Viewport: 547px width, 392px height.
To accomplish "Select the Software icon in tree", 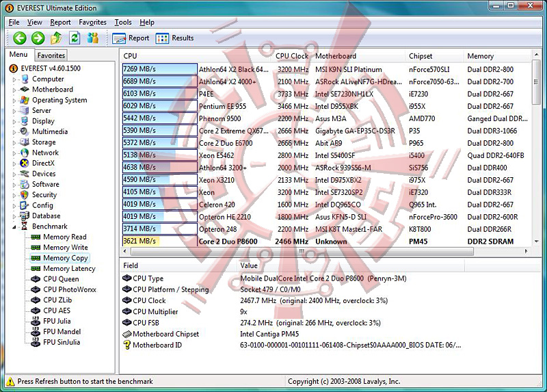I will pos(25,184).
